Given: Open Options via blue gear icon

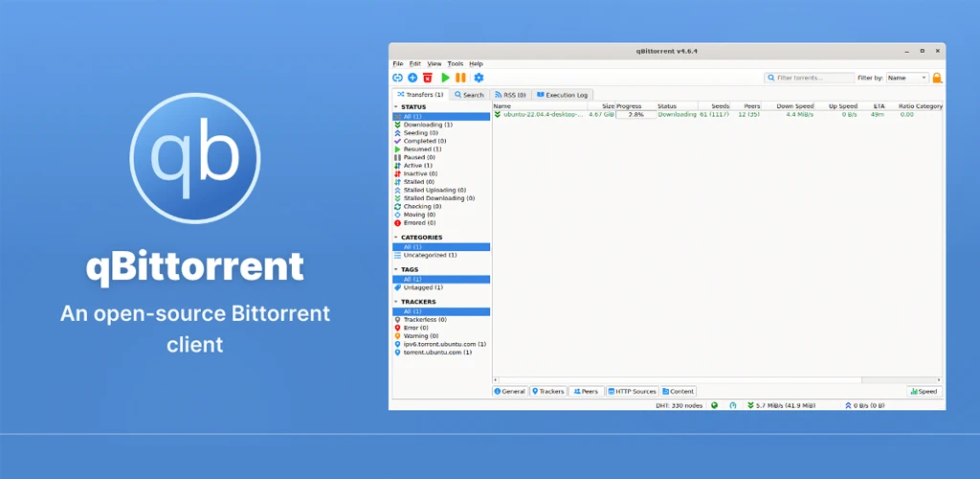Looking at the screenshot, I should [479, 78].
